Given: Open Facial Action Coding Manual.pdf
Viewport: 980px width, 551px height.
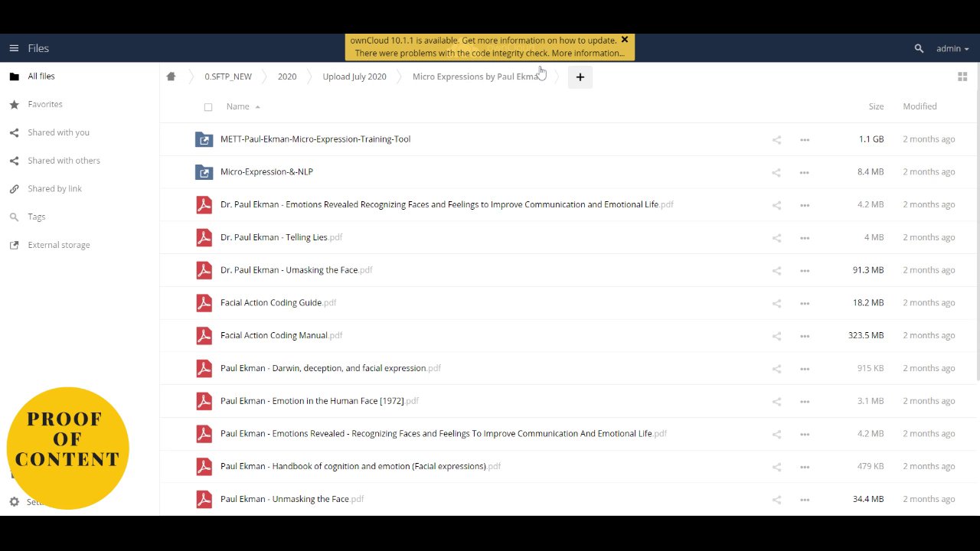Looking at the screenshot, I should click(x=281, y=335).
